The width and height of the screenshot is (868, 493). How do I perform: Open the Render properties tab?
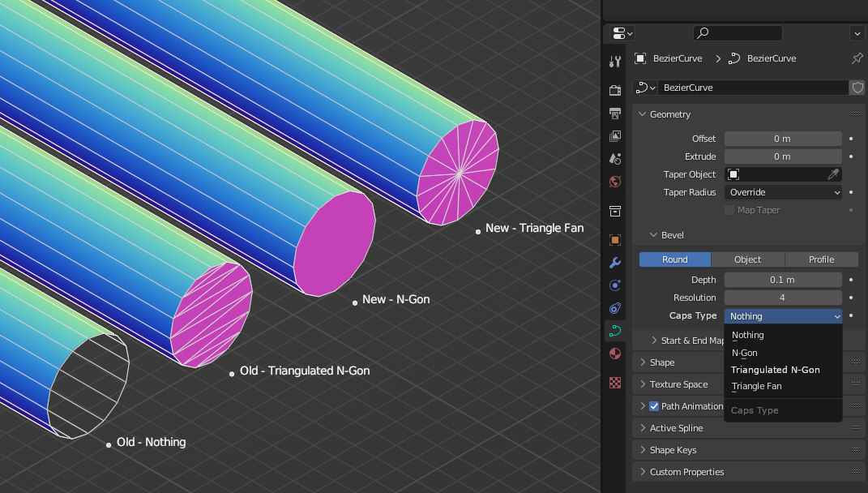point(614,90)
